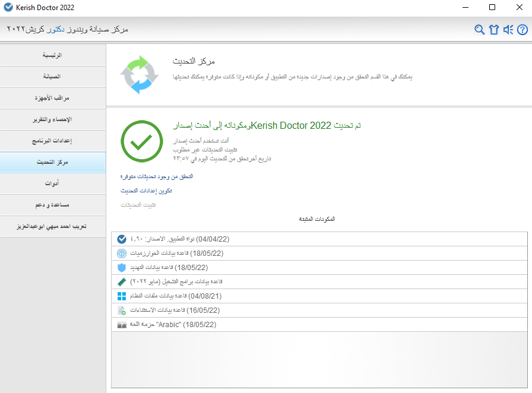Click المكونات المثبتة list header
The width and height of the screenshot is (532, 393).
click(317, 219)
